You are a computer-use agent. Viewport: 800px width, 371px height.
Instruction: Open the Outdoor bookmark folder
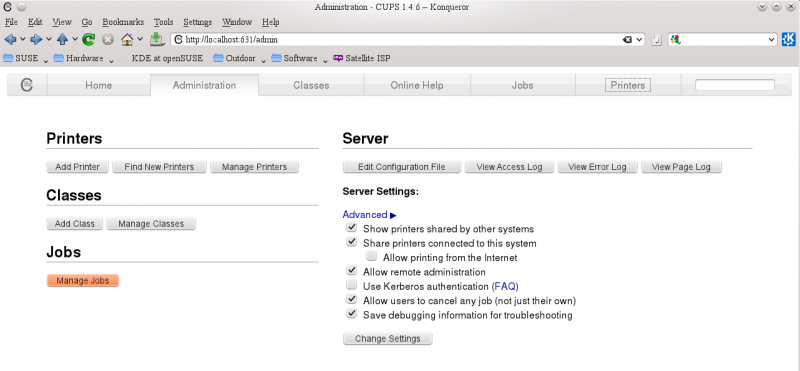[x=235, y=58]
